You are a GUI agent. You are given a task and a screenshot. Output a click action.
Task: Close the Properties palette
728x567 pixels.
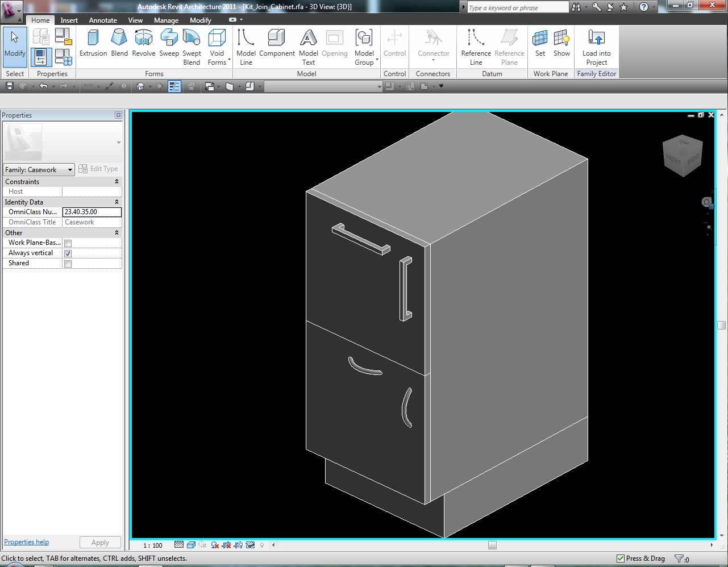pos(118,115)
